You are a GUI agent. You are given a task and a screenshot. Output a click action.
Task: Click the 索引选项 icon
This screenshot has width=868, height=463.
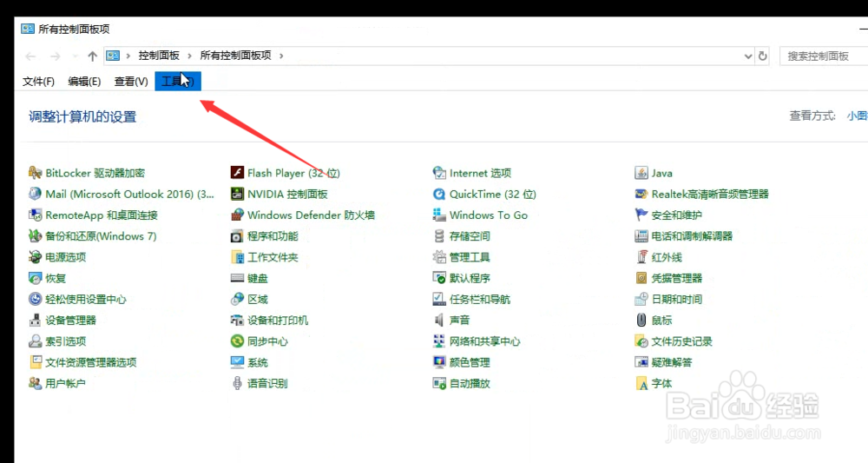(x=35, y=341)
